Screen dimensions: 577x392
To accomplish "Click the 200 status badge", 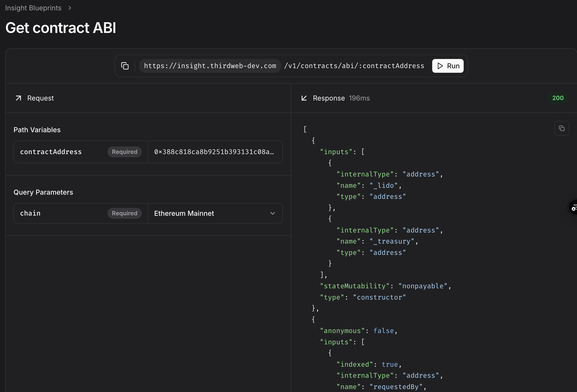I will coord(558,98).
